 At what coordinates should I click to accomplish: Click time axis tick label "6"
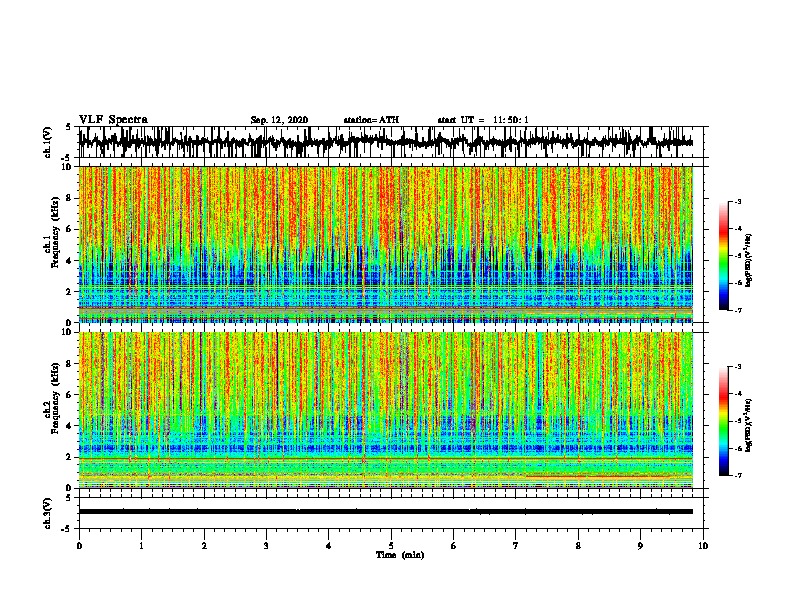(x=454, y=545)
